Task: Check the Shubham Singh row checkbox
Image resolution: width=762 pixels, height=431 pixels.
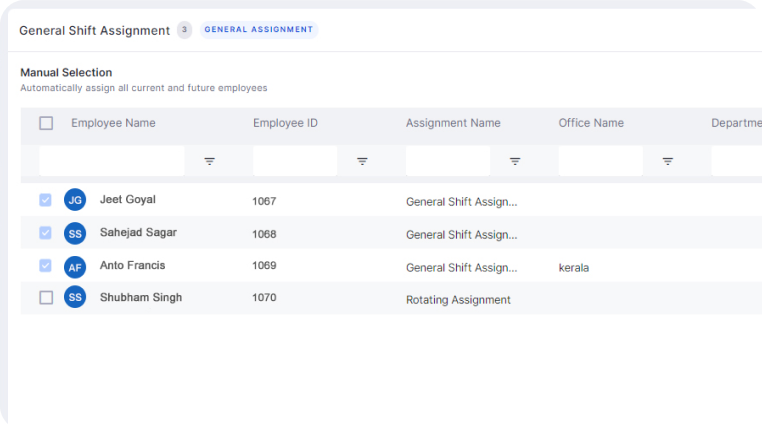Action: tap(46, 297)
